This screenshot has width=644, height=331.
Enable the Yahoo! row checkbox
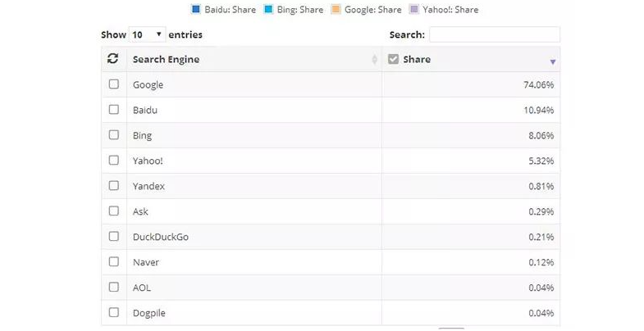point(114,161)
